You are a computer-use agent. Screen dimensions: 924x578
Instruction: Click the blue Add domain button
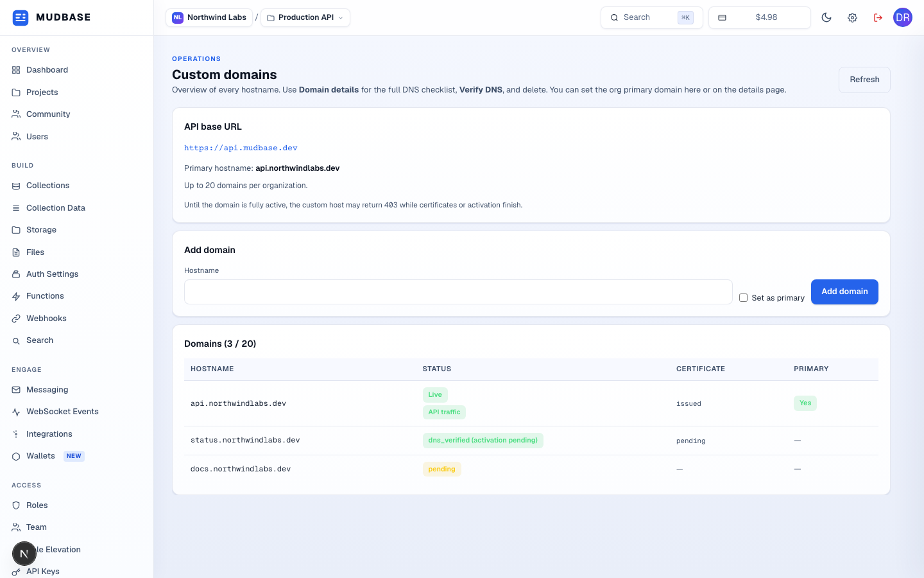point(844,292)
